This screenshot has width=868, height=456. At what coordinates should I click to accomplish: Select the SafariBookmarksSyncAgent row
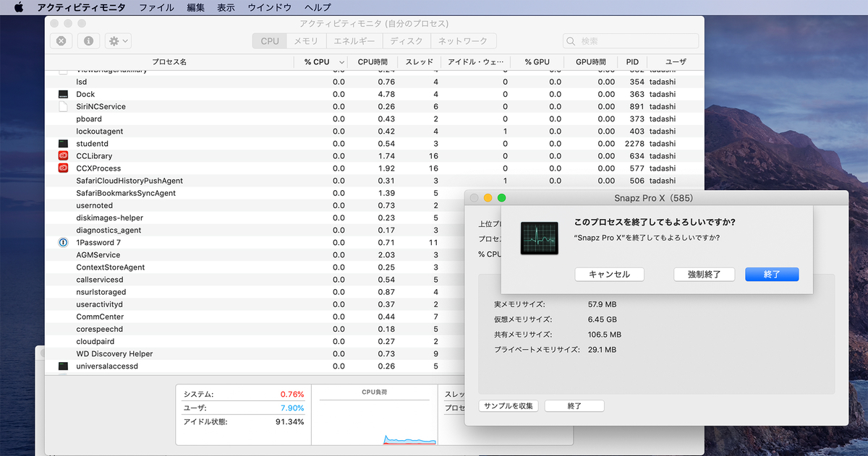click(x=255, y=193)
